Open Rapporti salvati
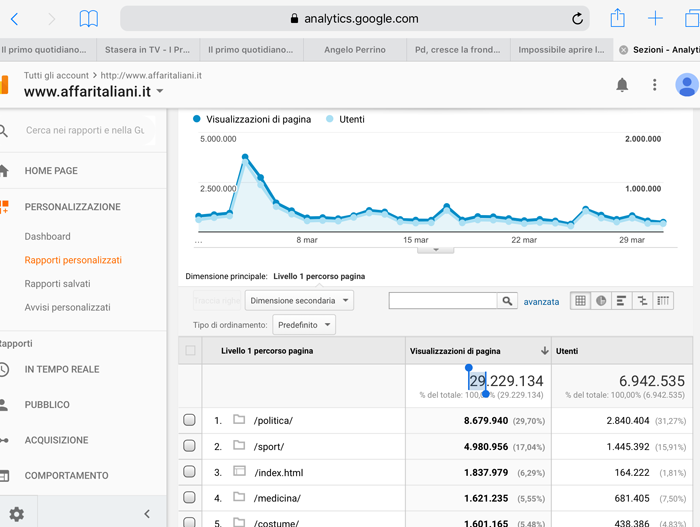This screenshot has height=527, width=700. pyautogui.click(x=58, y=284)
